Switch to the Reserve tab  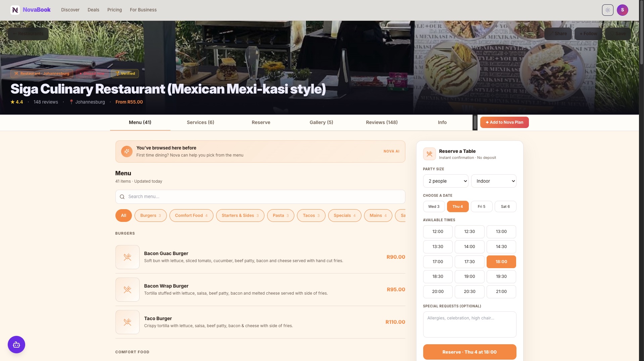(261, 122)
